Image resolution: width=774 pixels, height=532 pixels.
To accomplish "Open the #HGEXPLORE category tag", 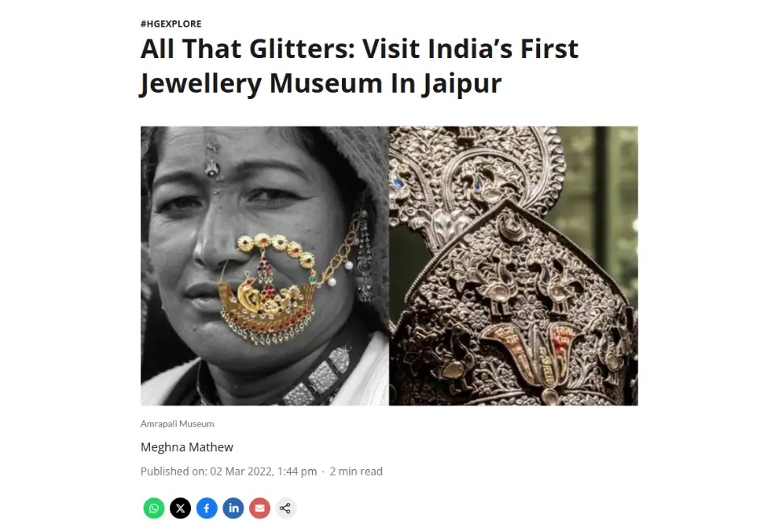I will (171, 23).
